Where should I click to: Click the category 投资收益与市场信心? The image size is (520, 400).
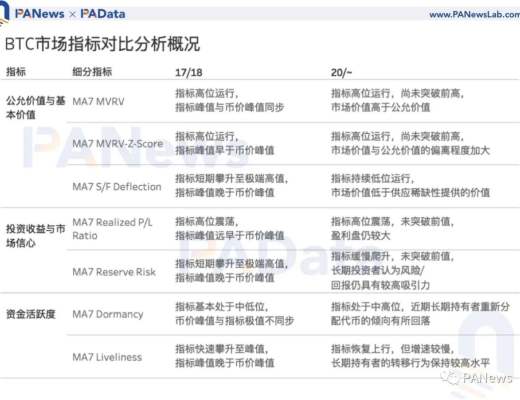click(x=35, y=236)
